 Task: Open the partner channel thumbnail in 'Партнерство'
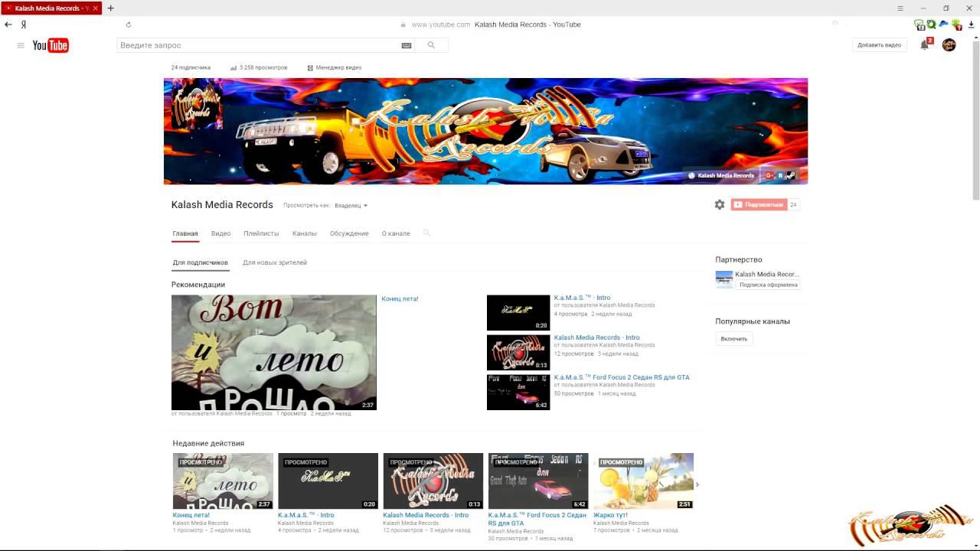click(724, 279)
